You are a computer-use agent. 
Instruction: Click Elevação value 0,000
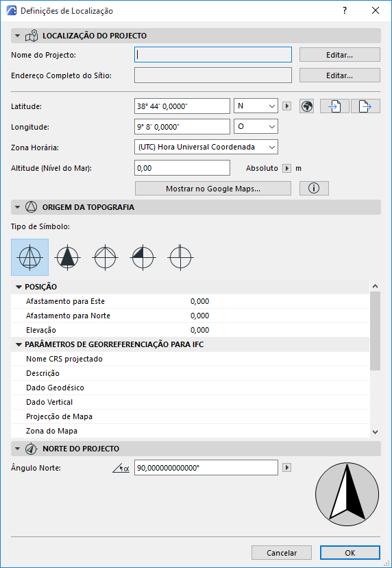tap(200, 331)
